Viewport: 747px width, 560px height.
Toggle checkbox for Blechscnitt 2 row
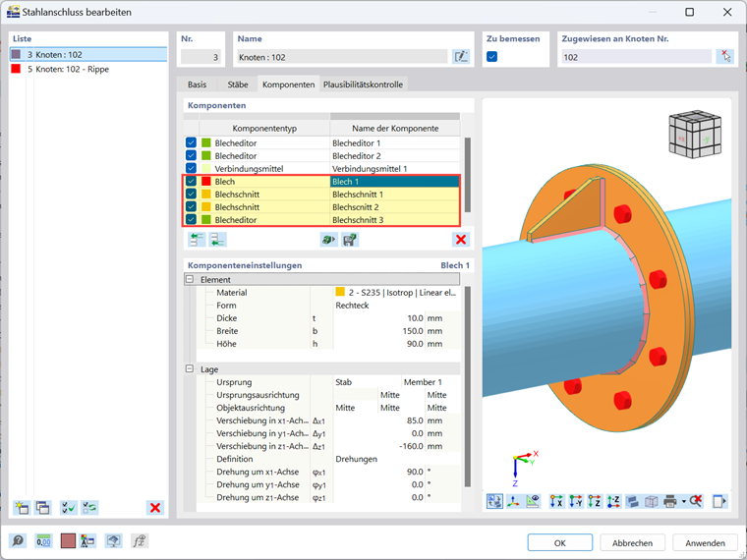click(x=191, y=206)
